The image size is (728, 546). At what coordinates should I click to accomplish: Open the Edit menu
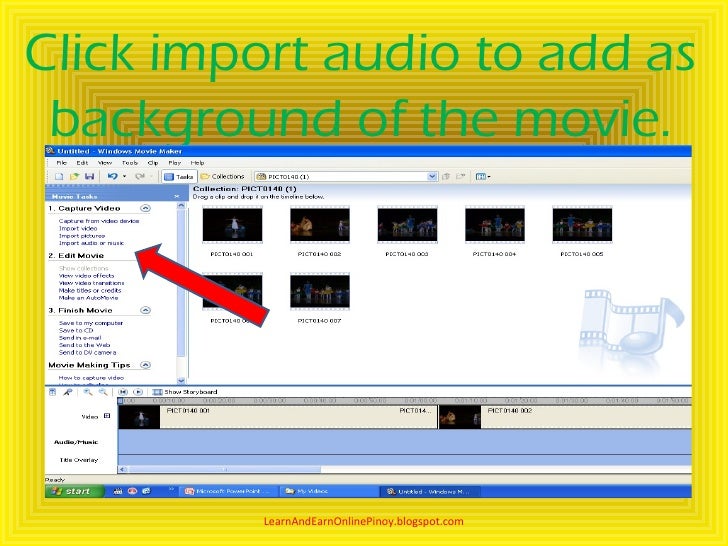82,163
